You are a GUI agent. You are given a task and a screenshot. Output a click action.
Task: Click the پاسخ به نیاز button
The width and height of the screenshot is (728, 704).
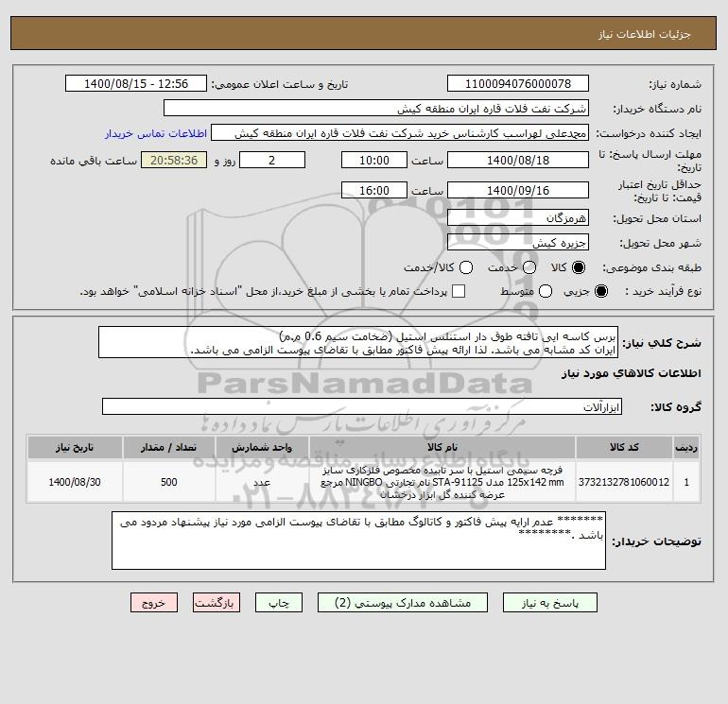[549, 602]
